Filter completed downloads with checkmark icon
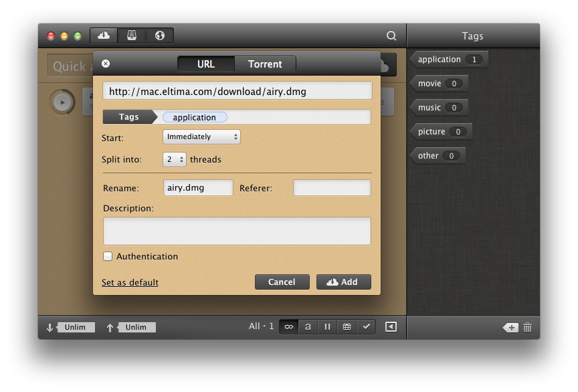Viewport: 578px width, 392px height. point(366,326)
